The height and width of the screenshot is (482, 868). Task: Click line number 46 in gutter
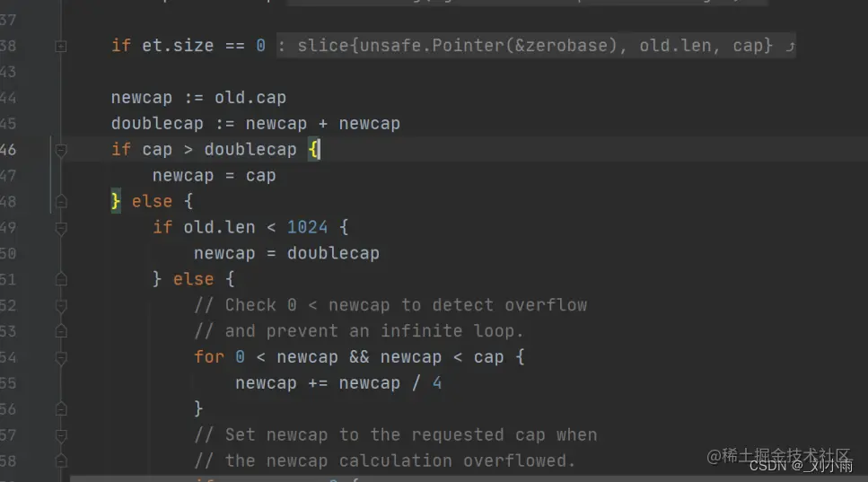coord(8,149)
